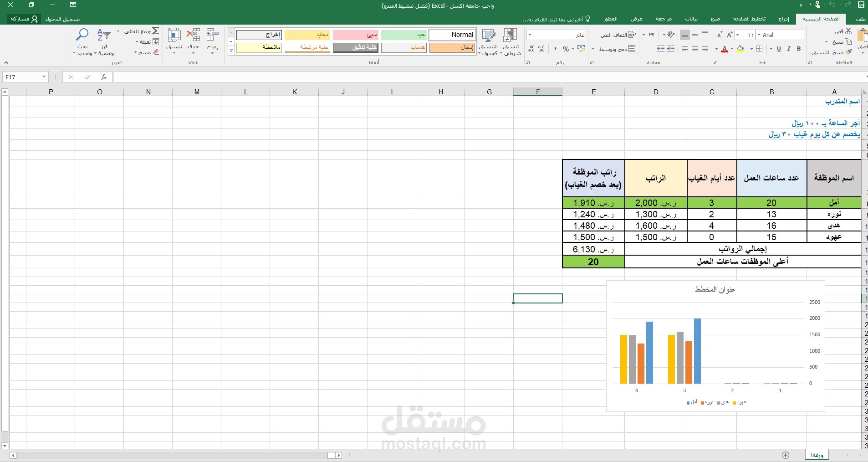
Task: Switch to the Data (بيانات) tab
Action: click(691, 19)
